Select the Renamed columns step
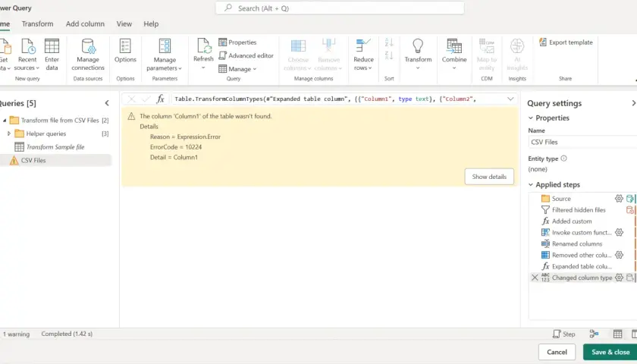Image resolution: width=637 pixels, height=364 pixels. coord(577,243)
